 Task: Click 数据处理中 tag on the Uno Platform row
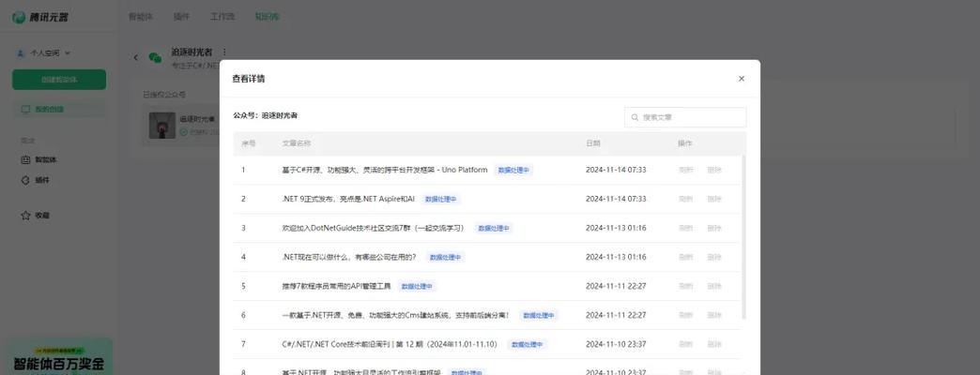pyautogui.click(x=513, y=170)
